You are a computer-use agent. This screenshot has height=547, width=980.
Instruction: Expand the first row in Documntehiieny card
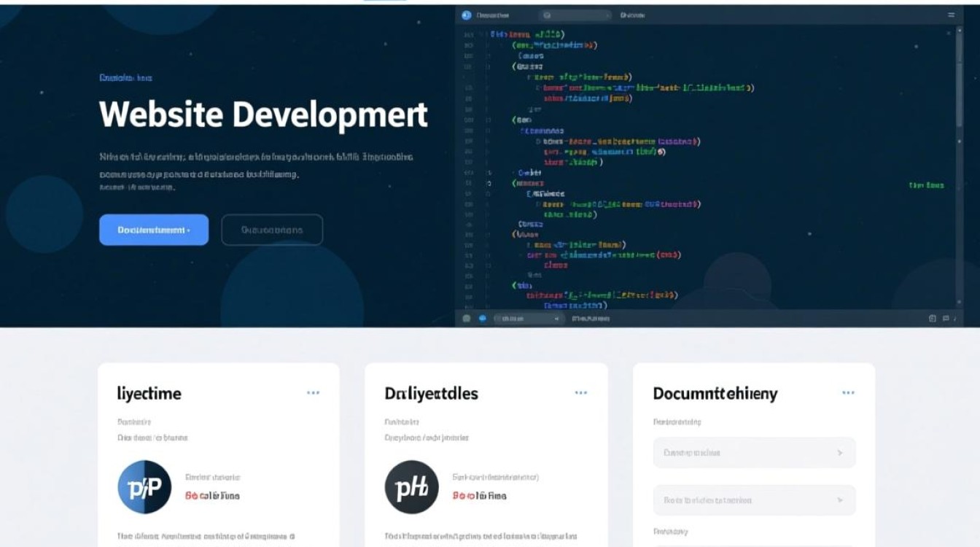click(754, 453)
